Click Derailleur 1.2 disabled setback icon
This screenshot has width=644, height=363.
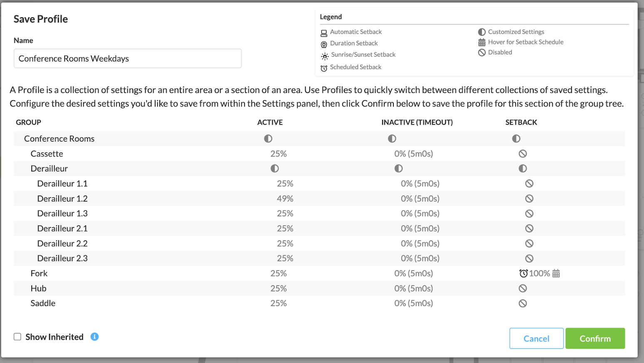[529, 199]
